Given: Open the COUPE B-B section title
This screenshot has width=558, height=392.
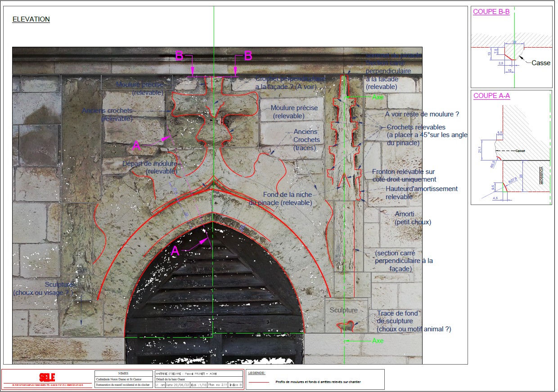Looking at the screenshot, I should click(491, 12).
